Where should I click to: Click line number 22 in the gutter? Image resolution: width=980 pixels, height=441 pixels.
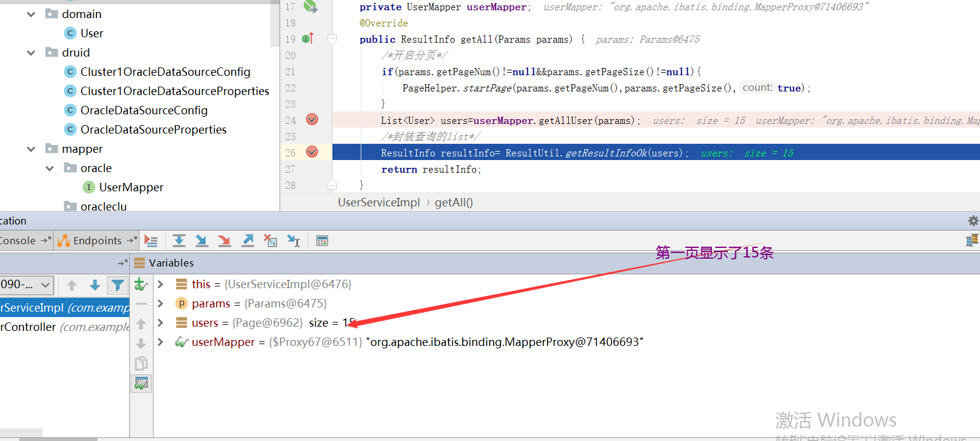click(x=290, y=88)
